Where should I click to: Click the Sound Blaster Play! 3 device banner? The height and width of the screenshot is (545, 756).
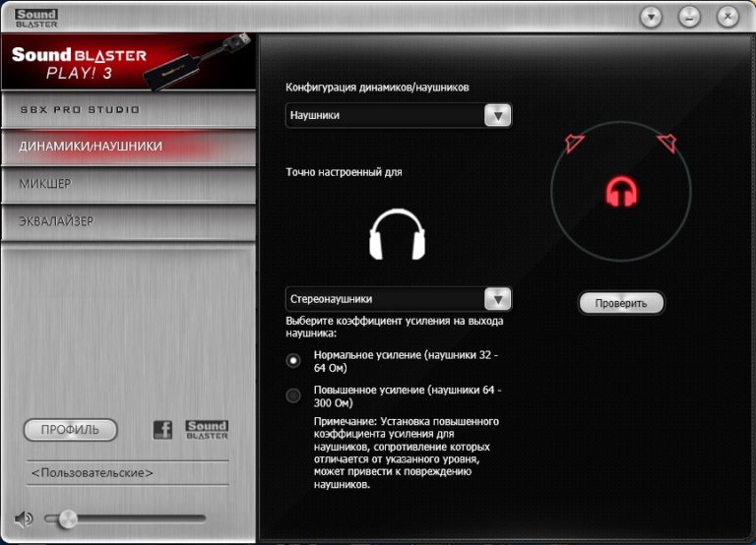click(128, 62)
